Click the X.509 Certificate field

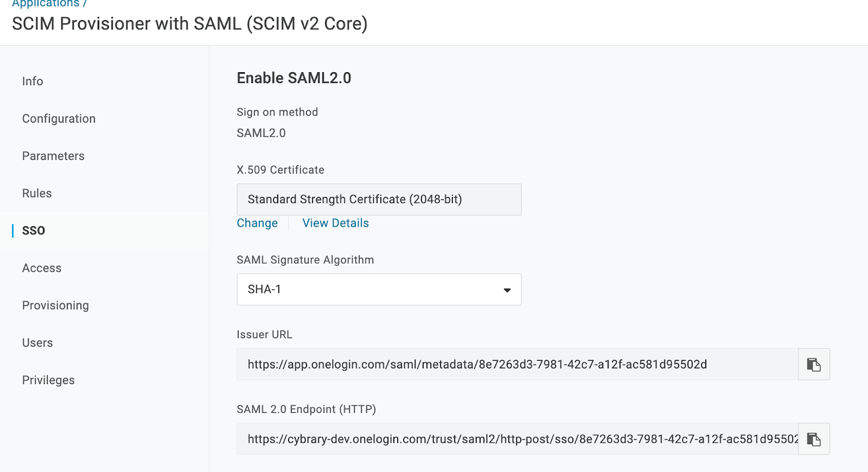tap(379, 200)
